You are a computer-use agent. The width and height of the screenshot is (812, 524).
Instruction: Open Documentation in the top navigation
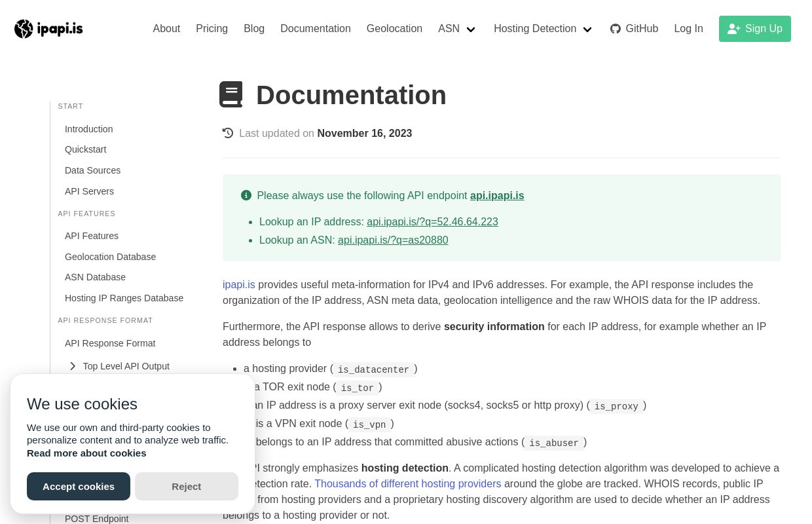(x=316, y=29)
